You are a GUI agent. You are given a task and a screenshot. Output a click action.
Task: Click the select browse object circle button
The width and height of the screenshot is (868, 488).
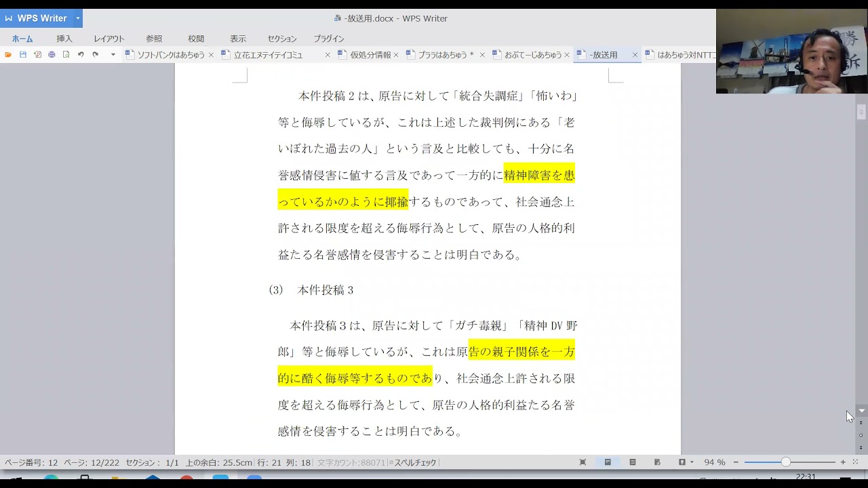click(861, 435)
